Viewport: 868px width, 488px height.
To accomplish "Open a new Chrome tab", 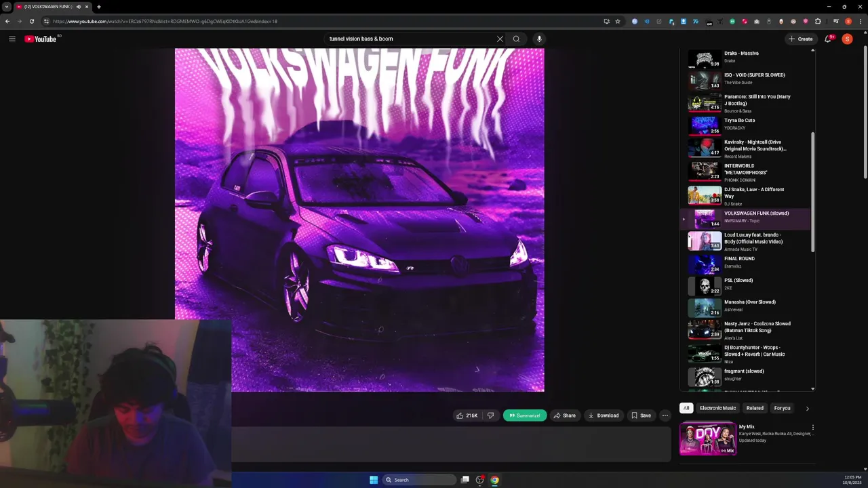I will 99,7.
